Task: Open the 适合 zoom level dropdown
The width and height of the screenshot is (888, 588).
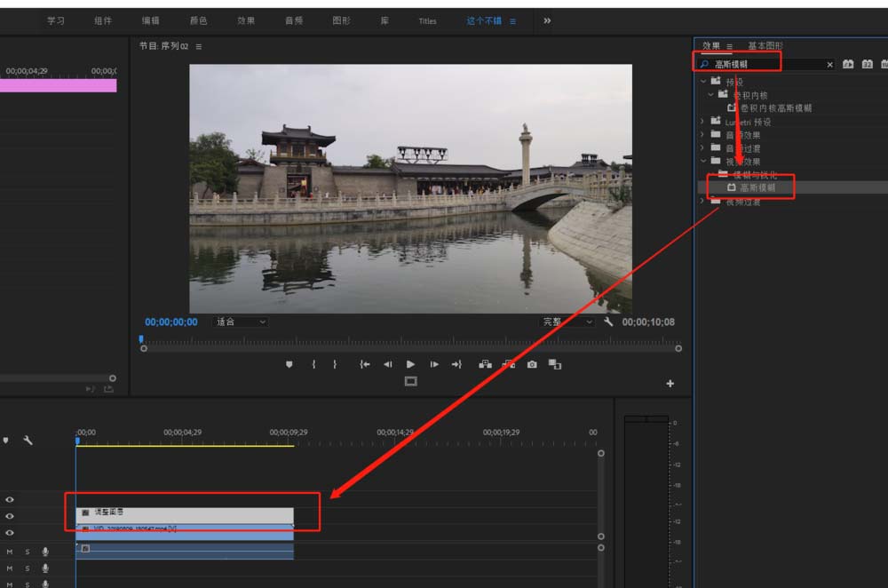Action: pos(240,322)
